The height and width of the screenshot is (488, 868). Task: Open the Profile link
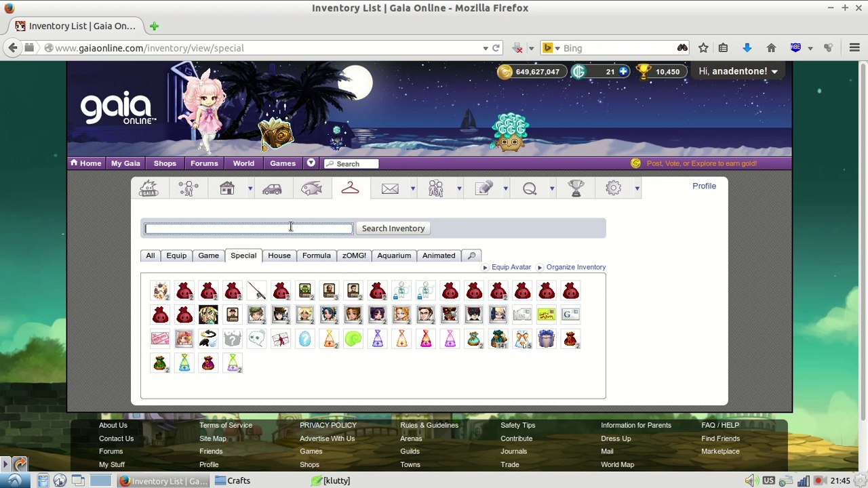point(704,186)
